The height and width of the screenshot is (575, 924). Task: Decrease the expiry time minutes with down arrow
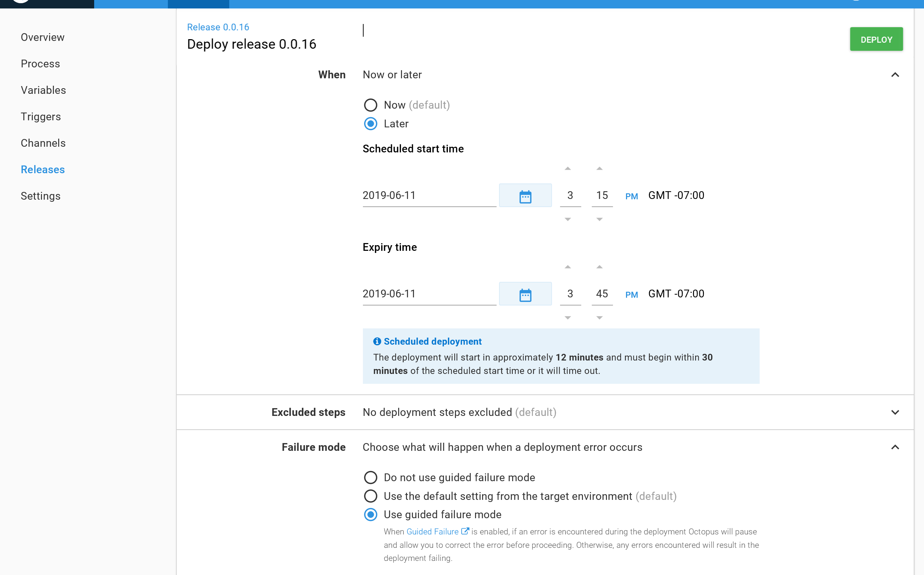point(600,317)
